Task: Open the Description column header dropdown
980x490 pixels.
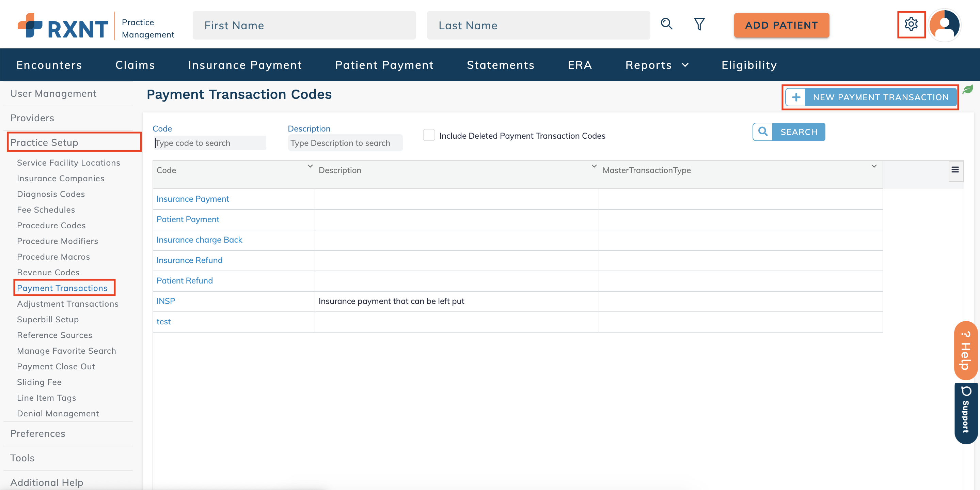Action: coord(594,166)
